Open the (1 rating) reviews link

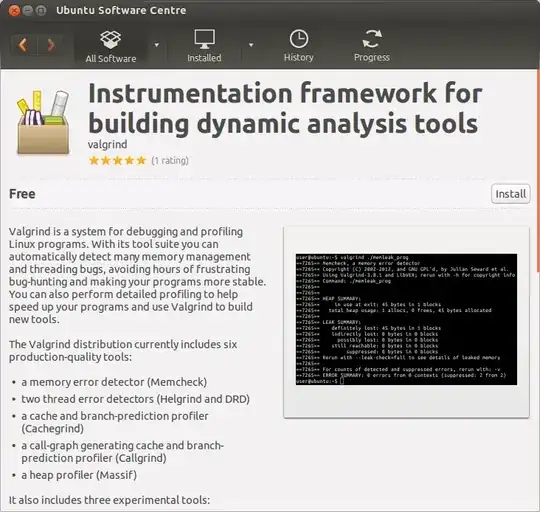coord(170,161)
